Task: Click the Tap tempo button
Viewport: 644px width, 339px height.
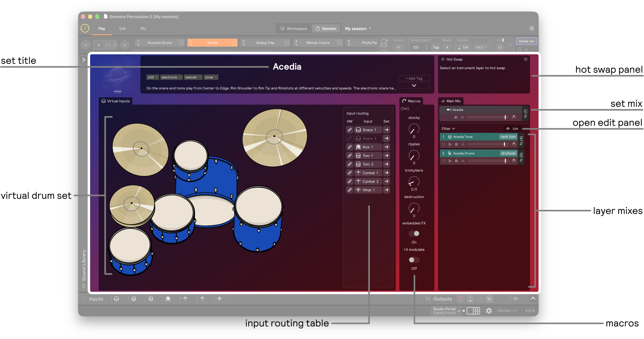Action: point(436,47)
